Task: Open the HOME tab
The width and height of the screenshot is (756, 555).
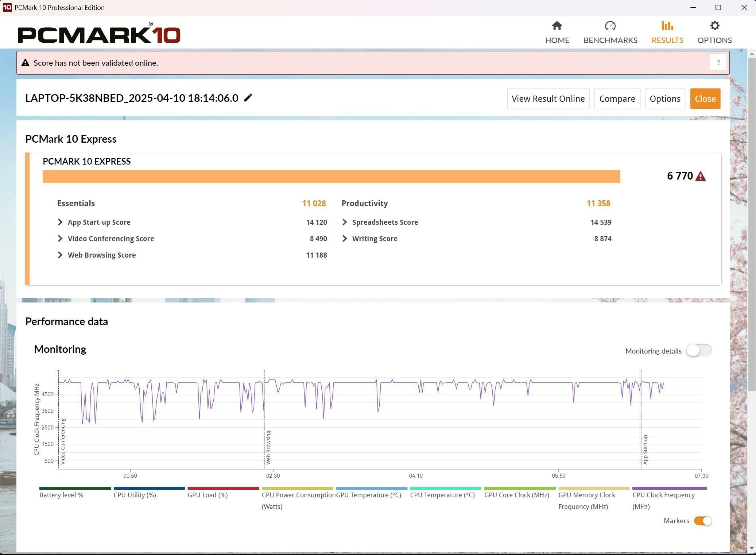Action: tap(557, 32)
